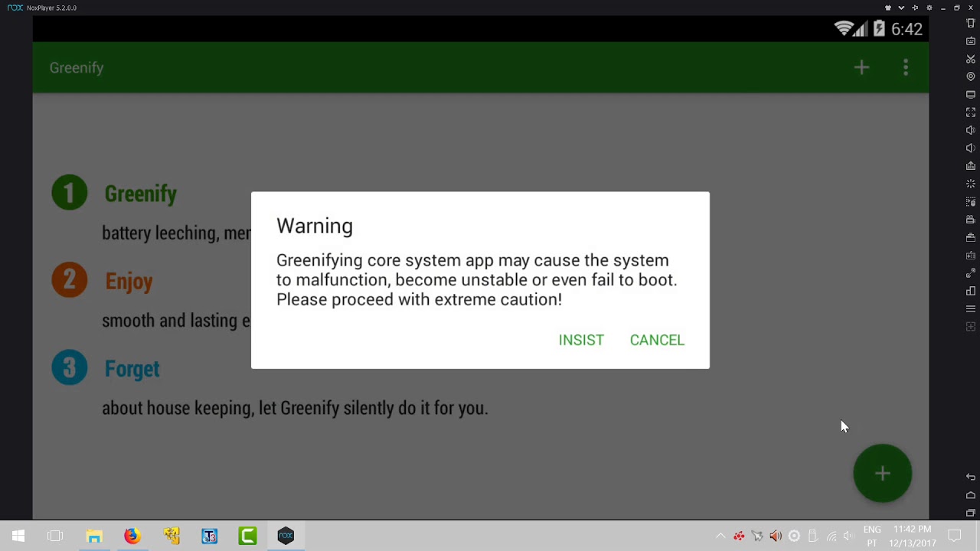The image size is (980, 551).
Task: Open Nox multi-instance manager icon
Action: (971, 291)
